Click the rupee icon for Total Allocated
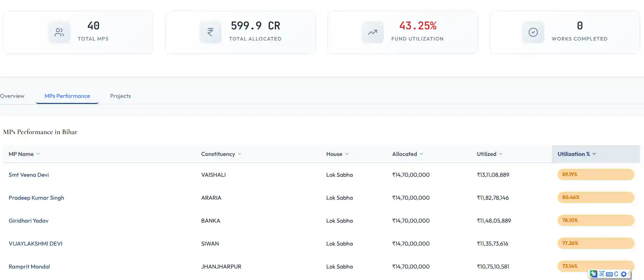 (x=210, y=32)
